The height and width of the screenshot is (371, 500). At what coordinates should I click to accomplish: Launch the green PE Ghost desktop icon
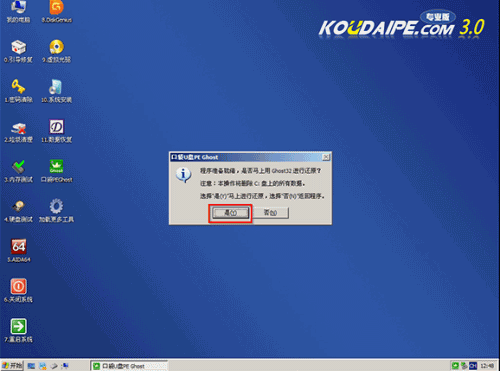tap(56, 171)
